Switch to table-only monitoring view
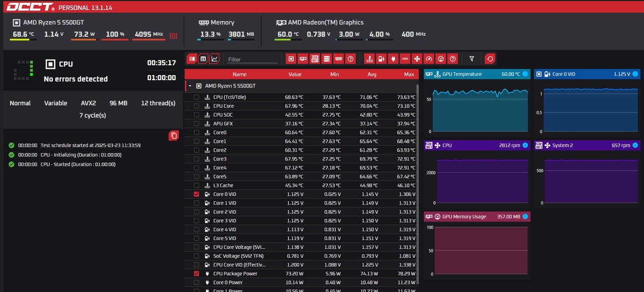Screen dimensions: 644x292 coord(203,59)
